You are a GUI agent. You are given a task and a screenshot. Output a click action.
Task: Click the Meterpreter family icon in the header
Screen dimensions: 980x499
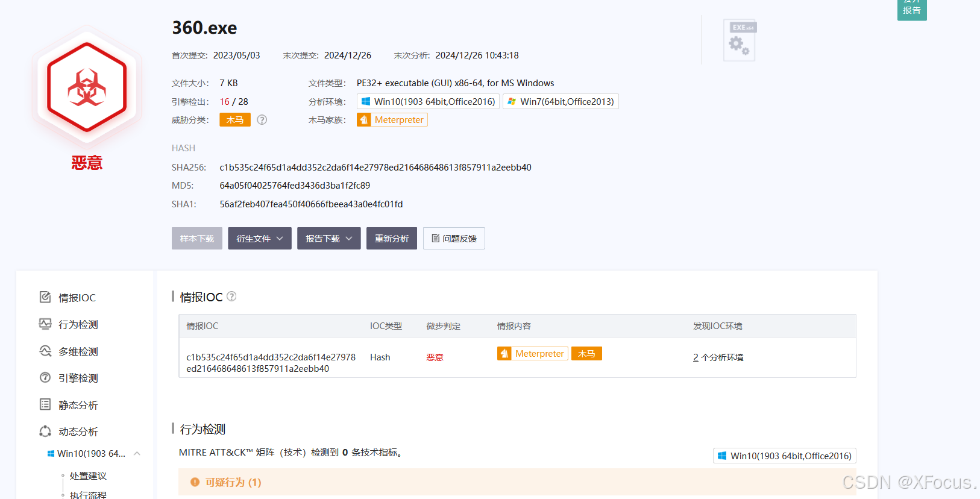[364, 120]
